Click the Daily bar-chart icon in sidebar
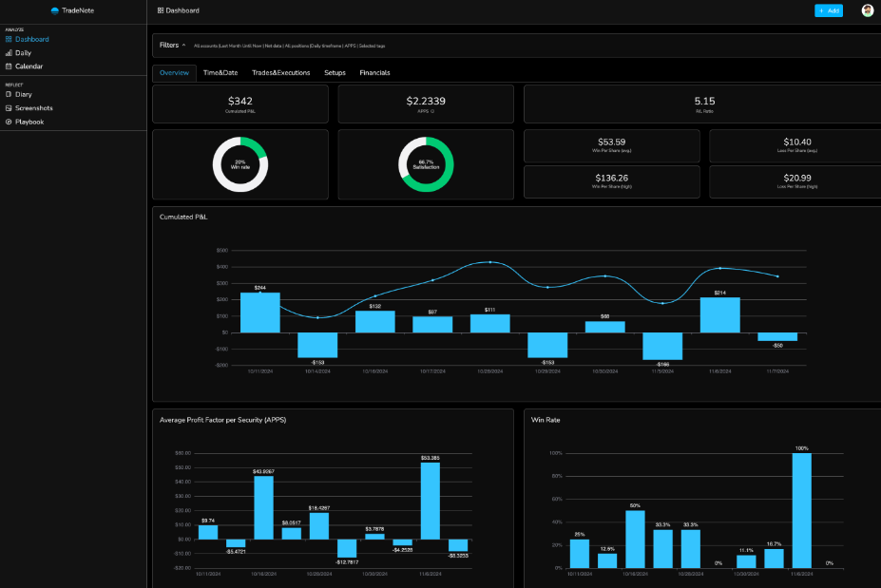881x588 pixels. click(9, 53)
